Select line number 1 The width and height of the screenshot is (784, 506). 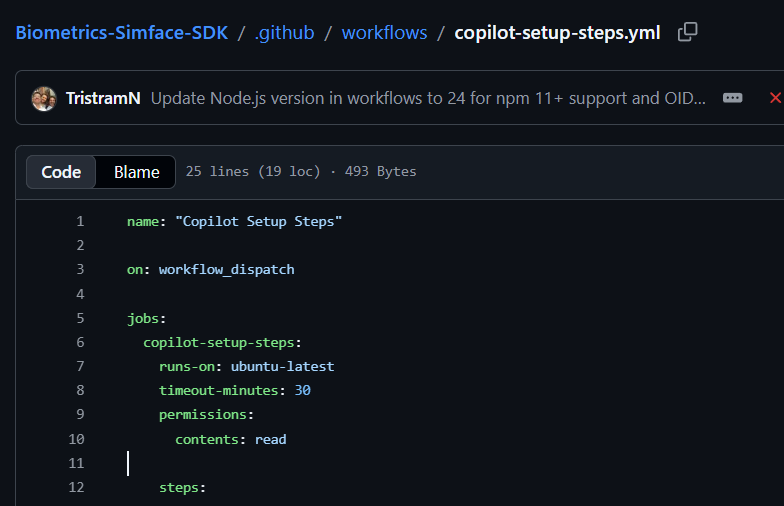(80, 222)
